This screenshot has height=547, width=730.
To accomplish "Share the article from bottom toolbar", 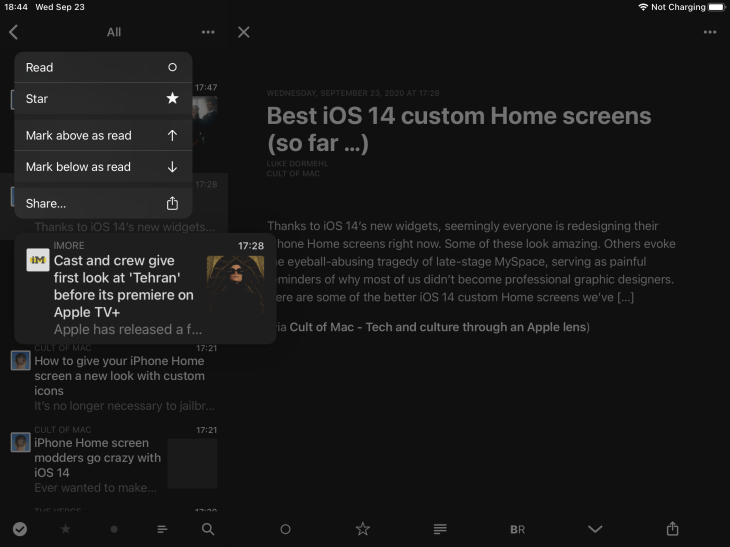I will pyautogui.click(x=672, y=528).
